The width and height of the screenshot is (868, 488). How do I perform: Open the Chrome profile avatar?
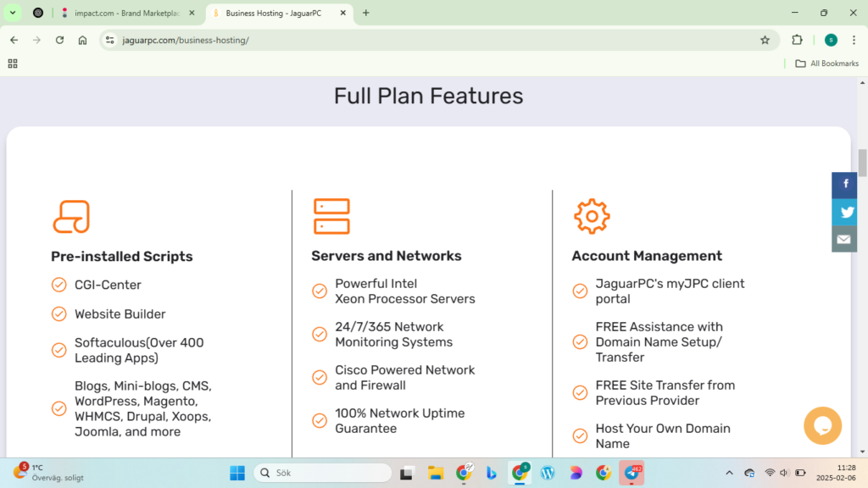click(x=831, y=40)
